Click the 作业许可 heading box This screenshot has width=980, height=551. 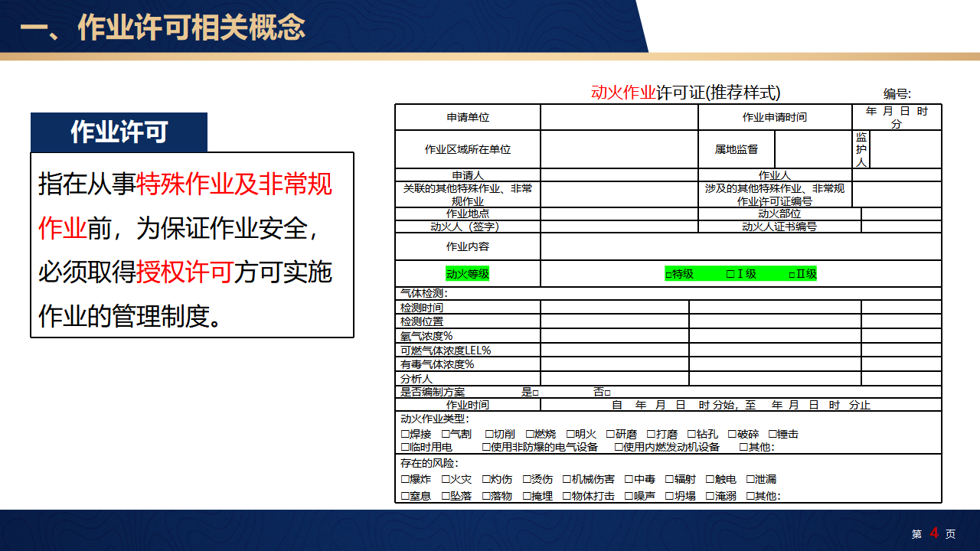coord(119,132)
